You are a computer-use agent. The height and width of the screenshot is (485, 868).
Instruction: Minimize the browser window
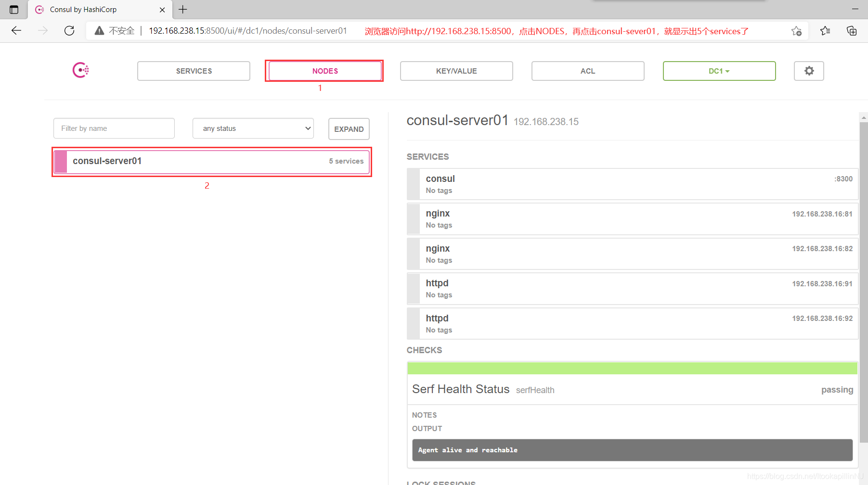pyautogui.click(x=855, y=9)
